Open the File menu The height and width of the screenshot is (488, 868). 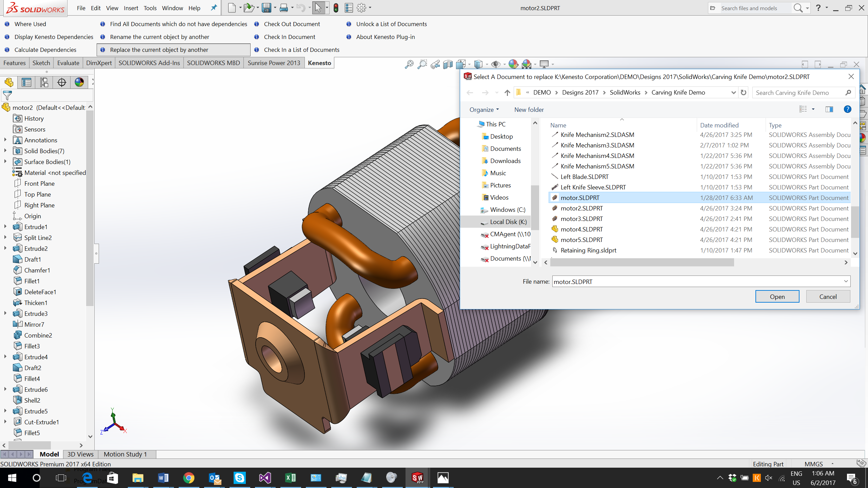coord(81,8)
